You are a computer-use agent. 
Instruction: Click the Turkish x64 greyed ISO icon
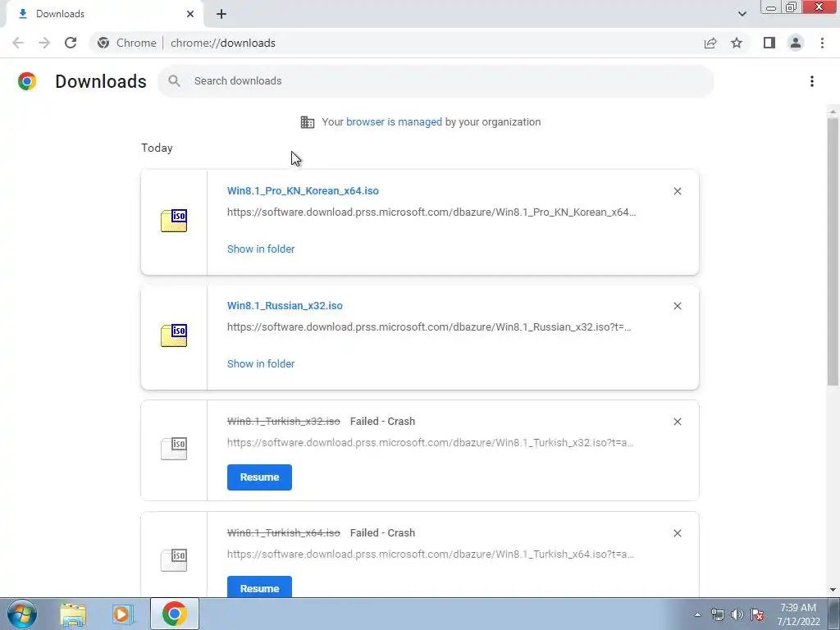pyautogui.click(x=174, y=559)
